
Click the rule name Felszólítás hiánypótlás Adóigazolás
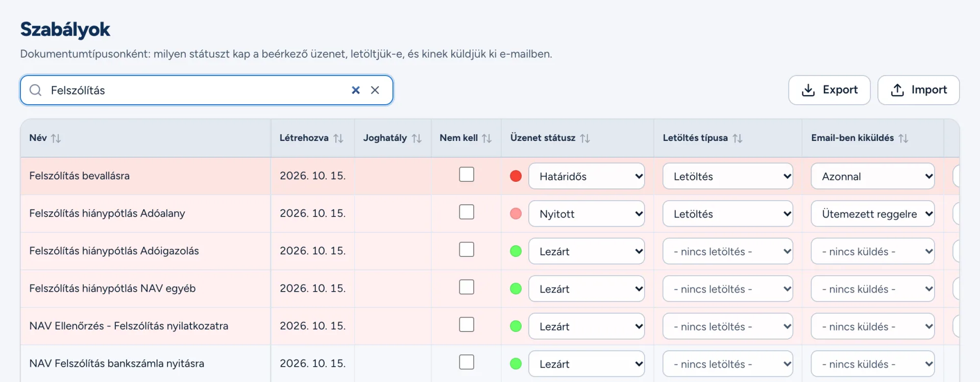pyautogui.click(x=114, y=251)
